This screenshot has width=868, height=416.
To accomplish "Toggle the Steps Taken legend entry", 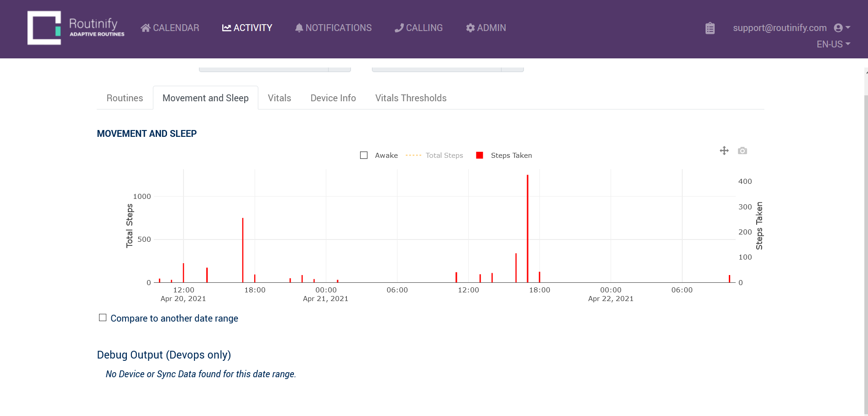I will [504, 156].
